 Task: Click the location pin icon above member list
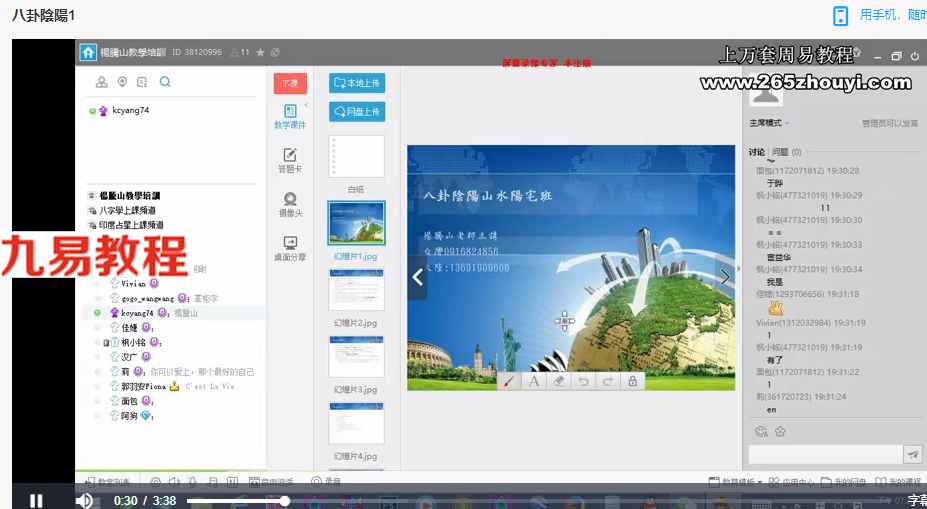(x=122, y=82)
